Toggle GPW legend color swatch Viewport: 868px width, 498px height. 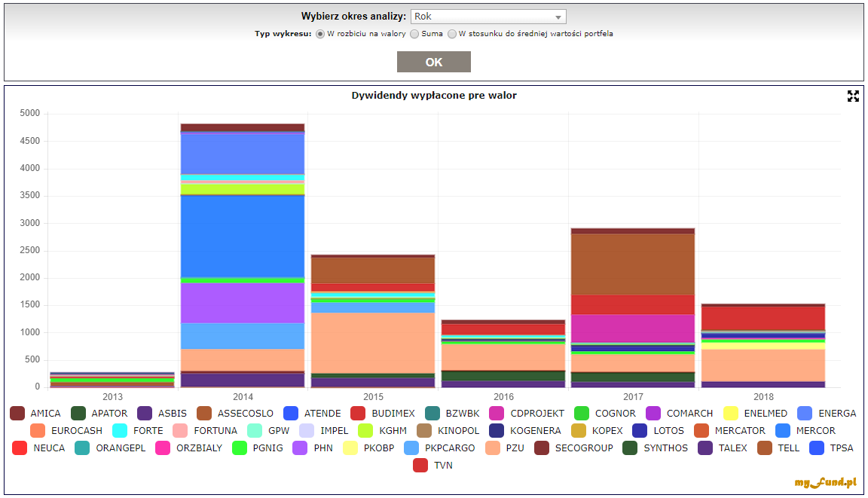(255, 430)
